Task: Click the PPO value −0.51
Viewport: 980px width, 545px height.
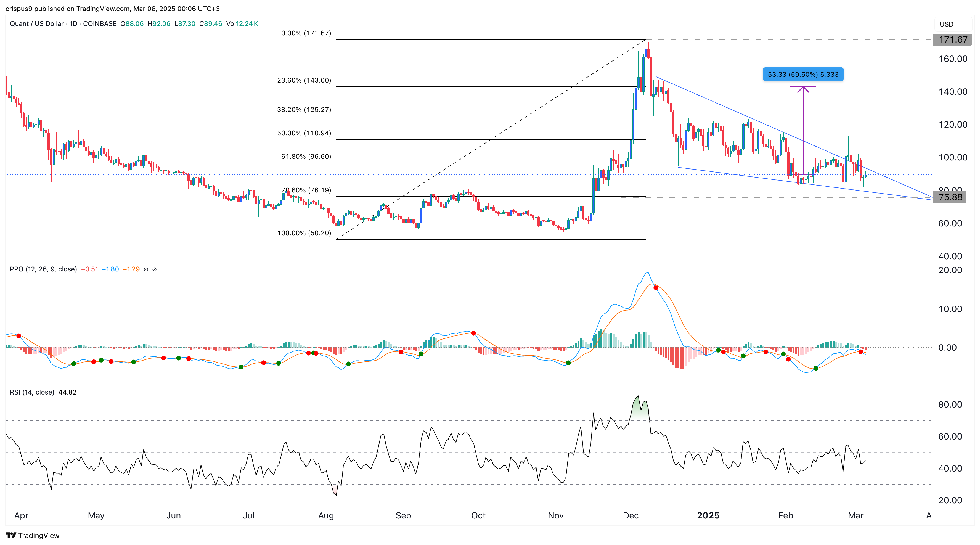Action: pos(89,269)
